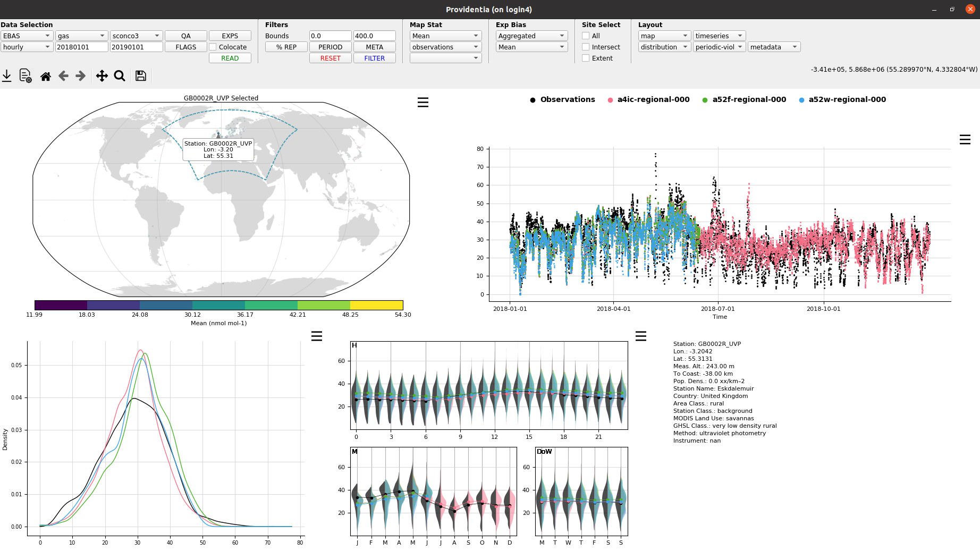980x559 pixels.
Task: Activate the pan move-arrows tool
Action: (102, 76)
